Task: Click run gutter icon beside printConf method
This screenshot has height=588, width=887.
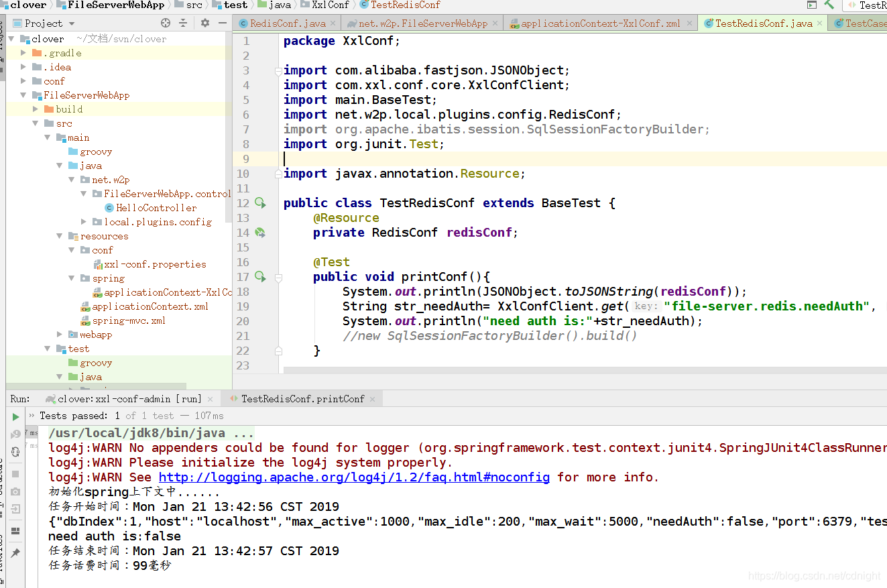Action: (x=260, y=277)
